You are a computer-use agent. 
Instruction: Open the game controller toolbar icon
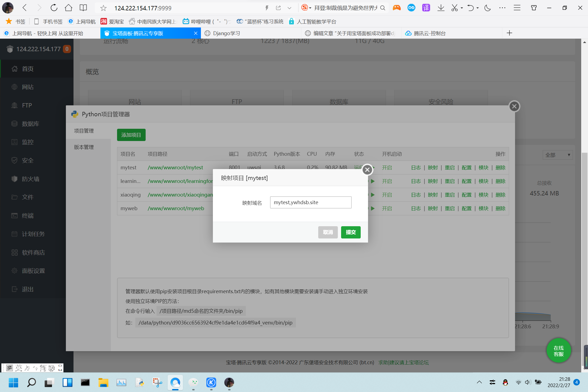397,8
